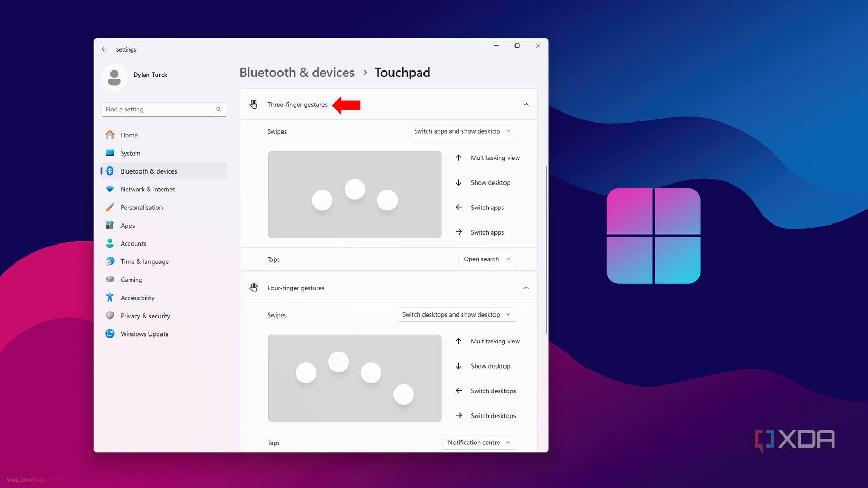This screenshot has width=868, height=488.
Task: Navigate to Bluetooth & devices breadcrumb
Action: (297, 72)
